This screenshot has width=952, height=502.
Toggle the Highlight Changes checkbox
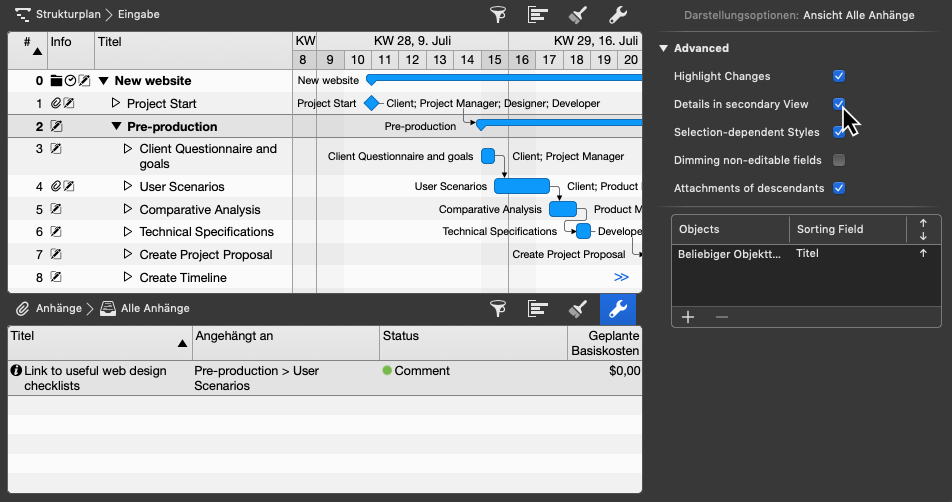pyautogui.click(x=839, y=76)
